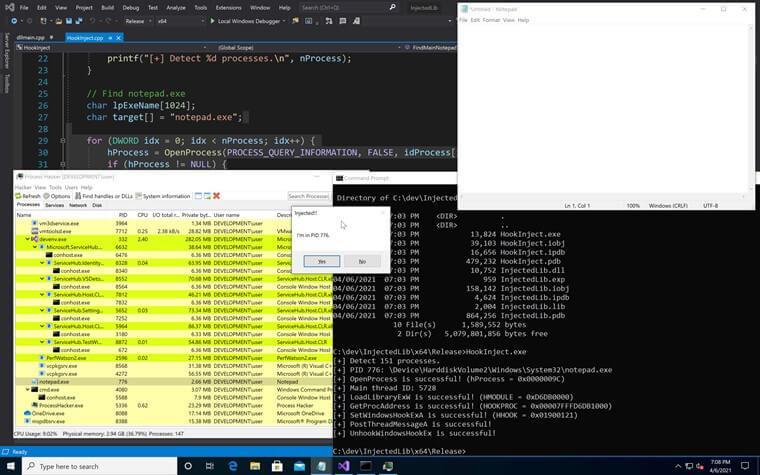The height and width of the screenshot is (475, 760).
Task: Click Search Processes field in Process Hacker
Action: [x=309, y=196]
